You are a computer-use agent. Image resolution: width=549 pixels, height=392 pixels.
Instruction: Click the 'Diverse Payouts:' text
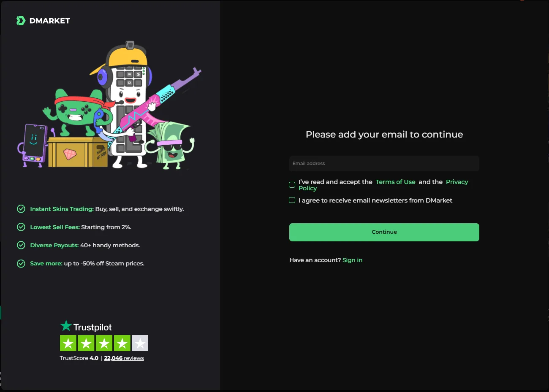tap(54, 245)
